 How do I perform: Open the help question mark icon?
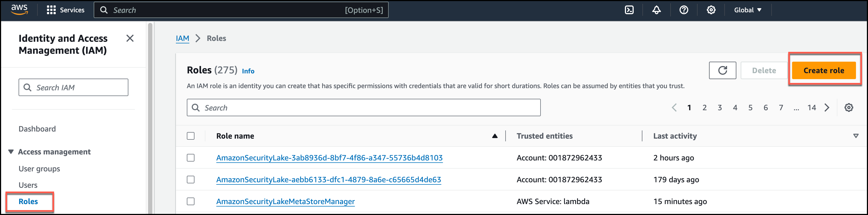click(x=683, y=10)
